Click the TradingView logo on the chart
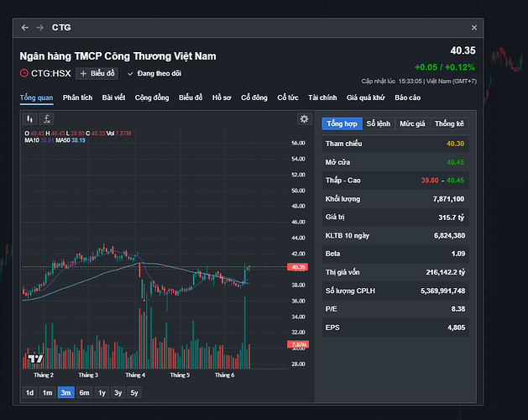This screenshot has width=528, height=420. (35, 359)
